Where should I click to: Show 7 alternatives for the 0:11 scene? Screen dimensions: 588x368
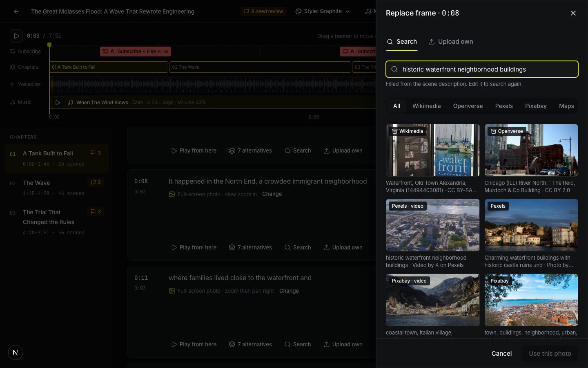(250, 344)
